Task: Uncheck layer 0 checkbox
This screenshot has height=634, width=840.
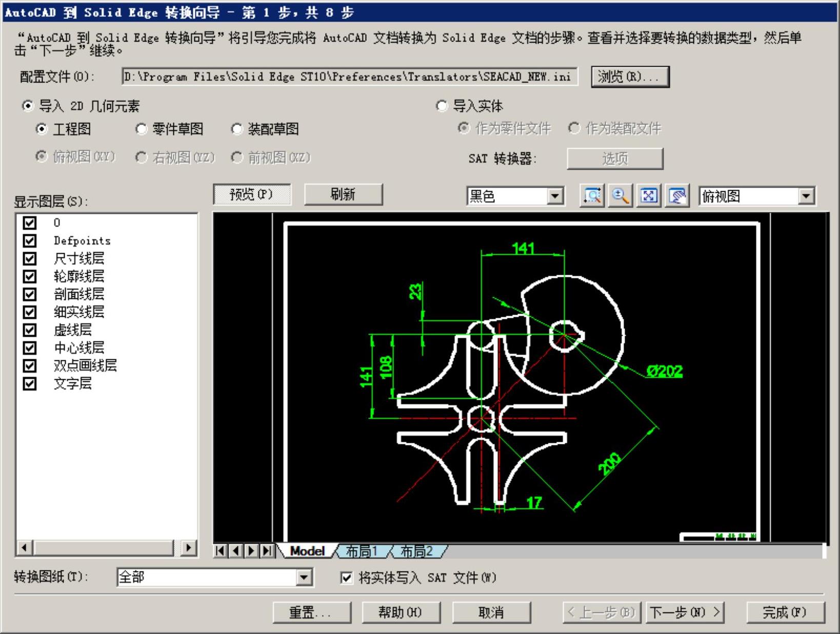Action: (30, 222)
